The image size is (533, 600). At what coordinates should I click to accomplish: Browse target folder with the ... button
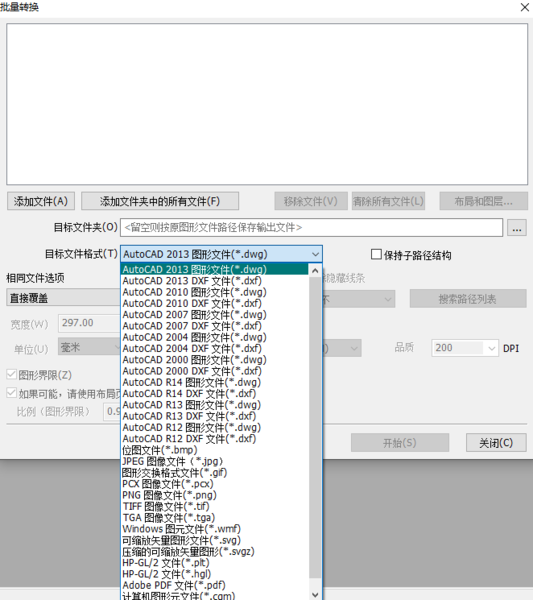(x=517, y=228)
